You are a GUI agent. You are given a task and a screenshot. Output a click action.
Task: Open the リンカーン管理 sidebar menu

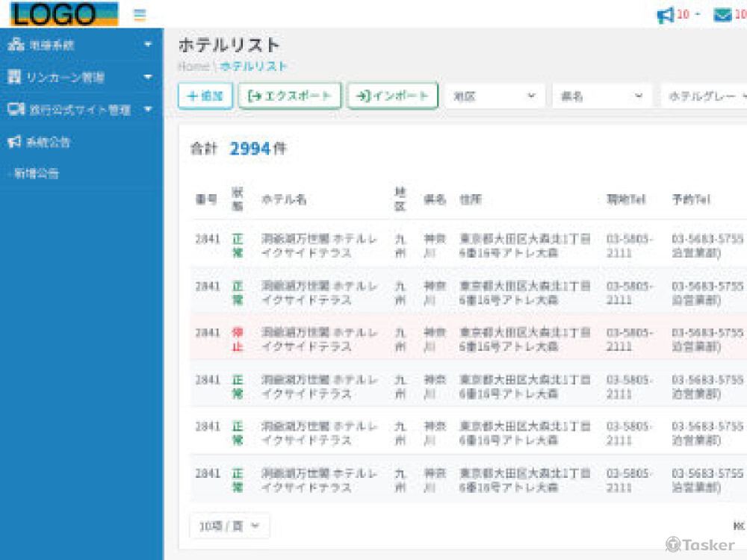click(81, 77)
